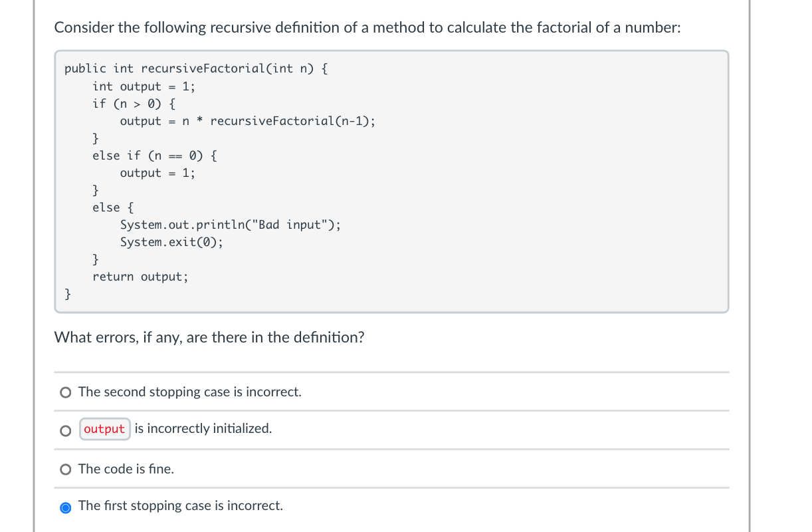Click the 'Consider the following recursive definition' prompt text

coord(367,27)
